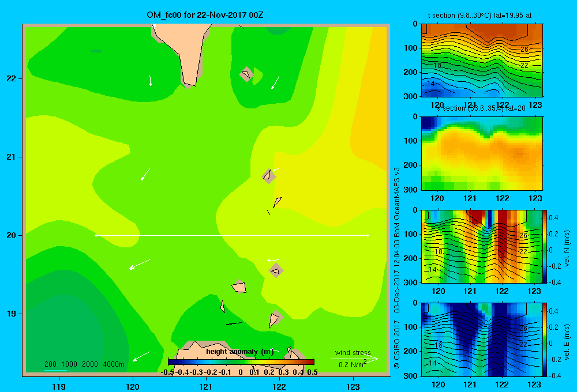Open the salinity section plot
This screenshot has width=577, height=392.
point(482,153)
